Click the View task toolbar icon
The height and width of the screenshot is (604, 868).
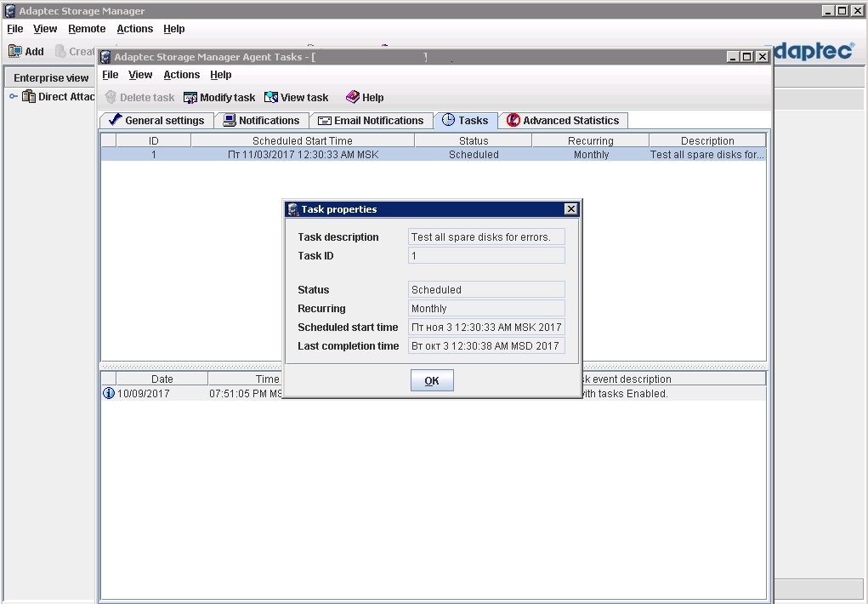(x=271, y=98)
